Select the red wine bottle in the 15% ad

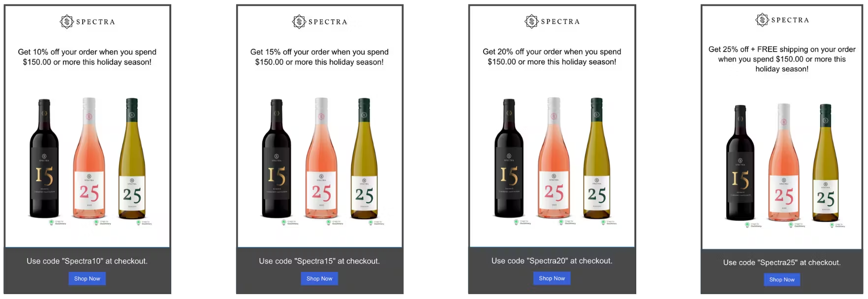point(277,160)
